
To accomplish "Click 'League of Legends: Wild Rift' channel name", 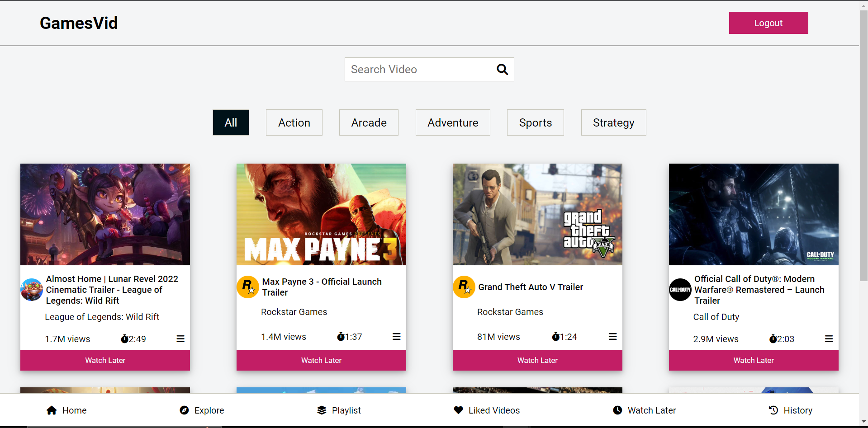I will pyautogui.click(x=102, y=317).
